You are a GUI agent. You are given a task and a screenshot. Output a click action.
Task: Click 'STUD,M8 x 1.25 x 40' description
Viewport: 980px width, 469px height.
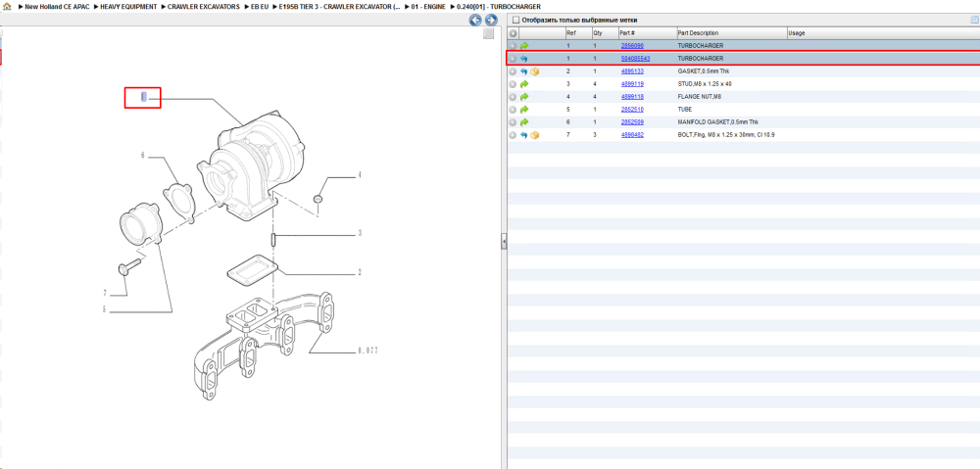click(705, 84)
